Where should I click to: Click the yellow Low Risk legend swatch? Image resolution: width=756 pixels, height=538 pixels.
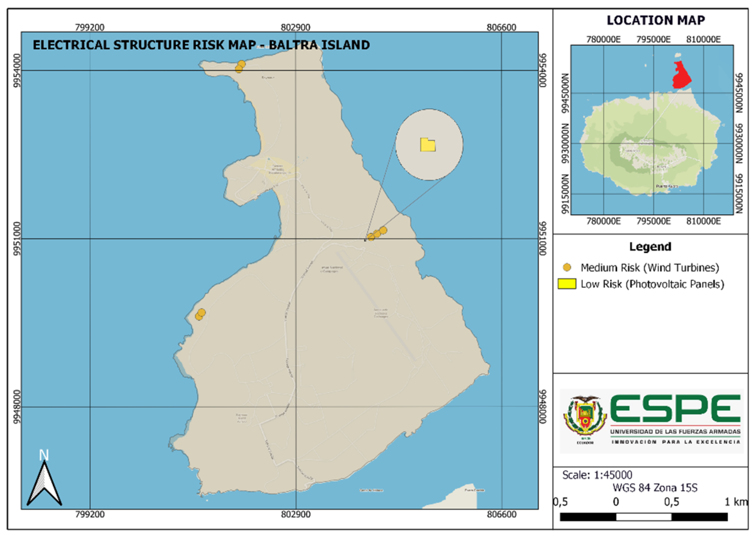click(567, 284)
